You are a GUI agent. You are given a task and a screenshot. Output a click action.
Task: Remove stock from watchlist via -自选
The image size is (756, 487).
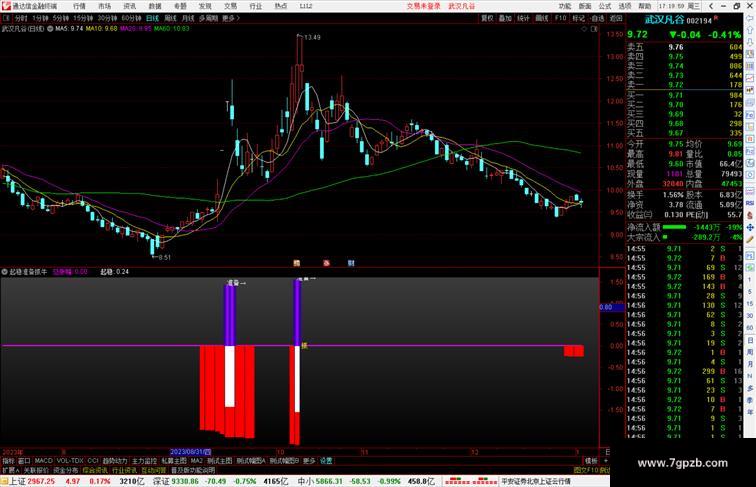point(597,18)
